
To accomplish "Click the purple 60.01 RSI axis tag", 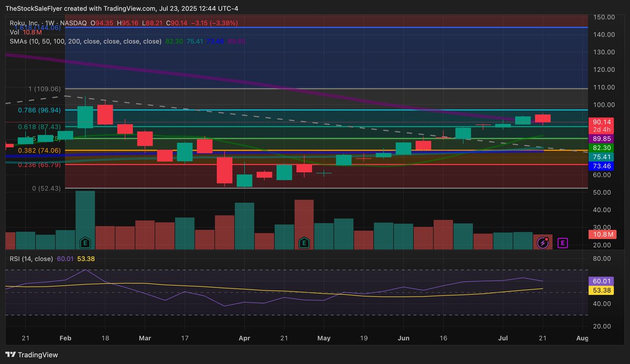I will pos(601,281).
